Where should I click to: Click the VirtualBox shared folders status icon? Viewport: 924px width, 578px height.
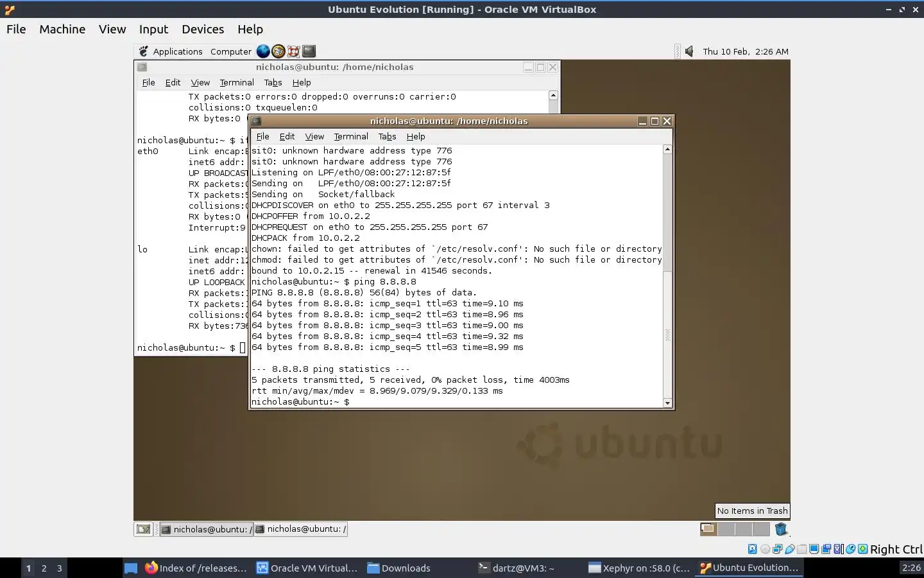[802, 549]
